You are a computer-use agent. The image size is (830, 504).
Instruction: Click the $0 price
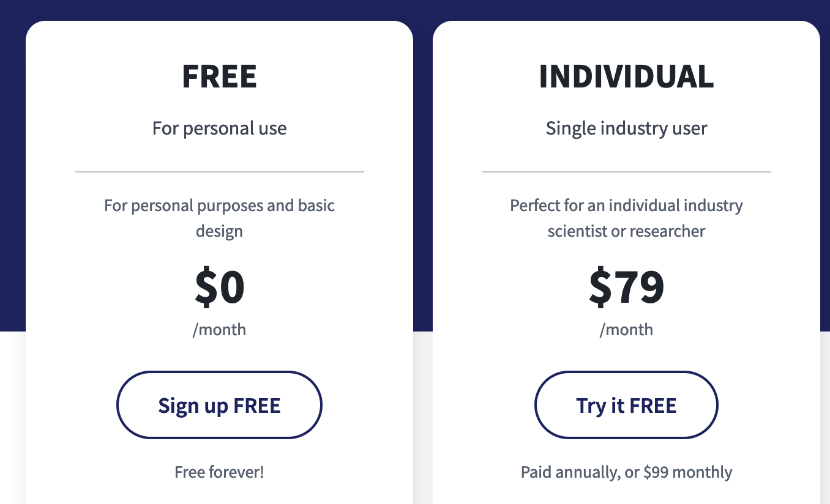(x=219, y=287)
